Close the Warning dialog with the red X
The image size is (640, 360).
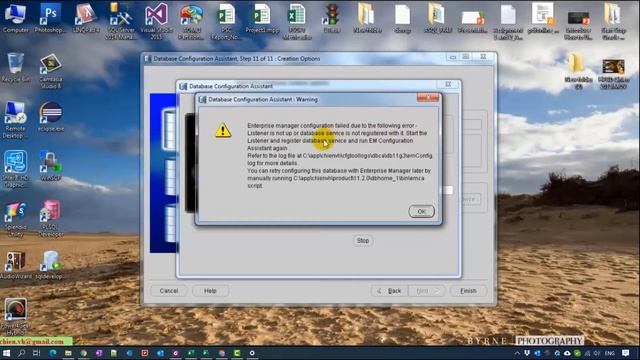(428, 98)
